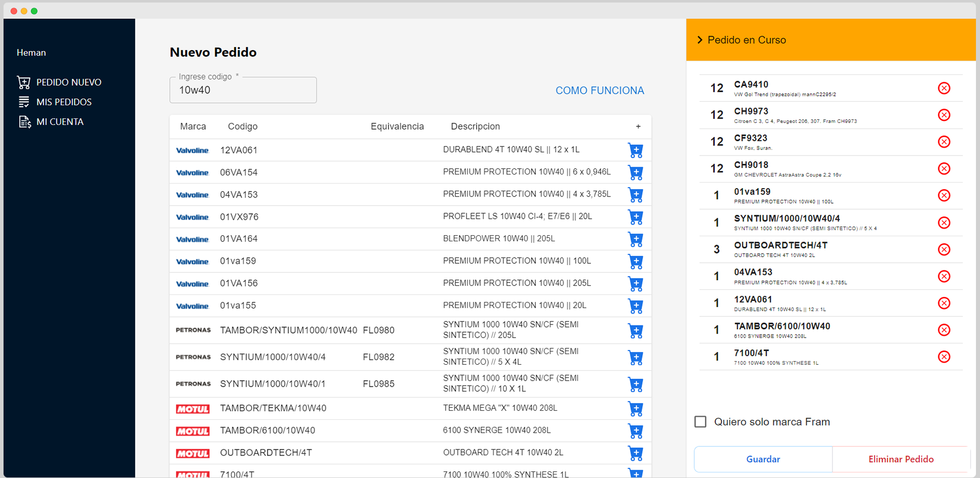The height and width of the screenshot is (478, 980).
Task: Click the Pedido Nuevo cart icon
Action: click(x=23, y=82)
